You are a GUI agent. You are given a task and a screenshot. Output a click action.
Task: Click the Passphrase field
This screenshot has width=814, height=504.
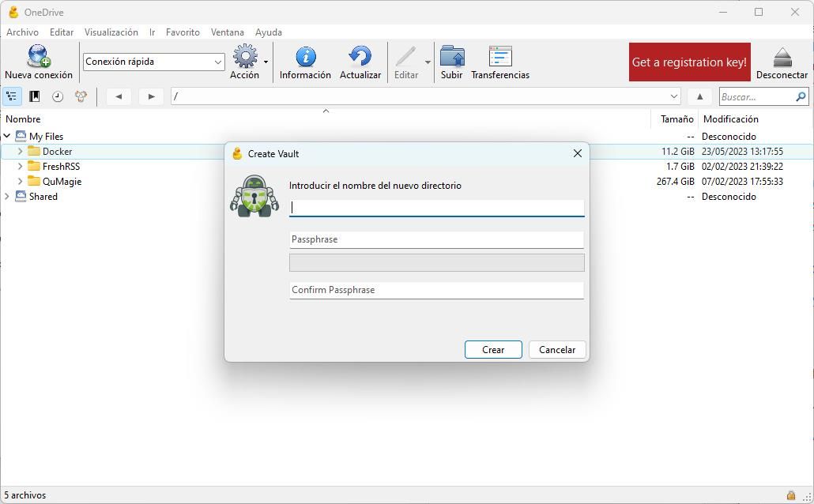click(436, 239)
